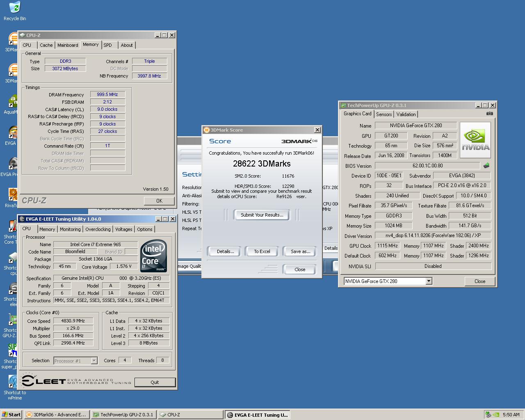Switch to TechPowerUp GPU-Z taskbar item

coord(123,415)
